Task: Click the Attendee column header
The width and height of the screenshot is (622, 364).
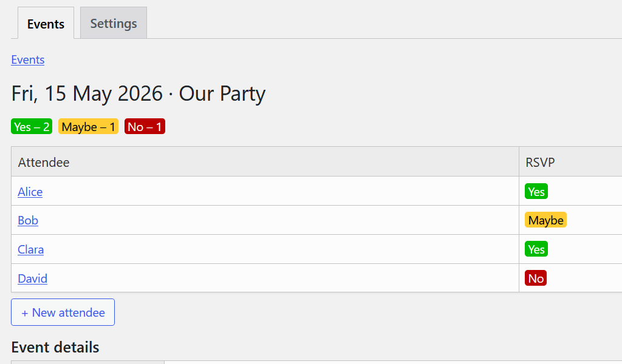Action: tap(43, 162)
